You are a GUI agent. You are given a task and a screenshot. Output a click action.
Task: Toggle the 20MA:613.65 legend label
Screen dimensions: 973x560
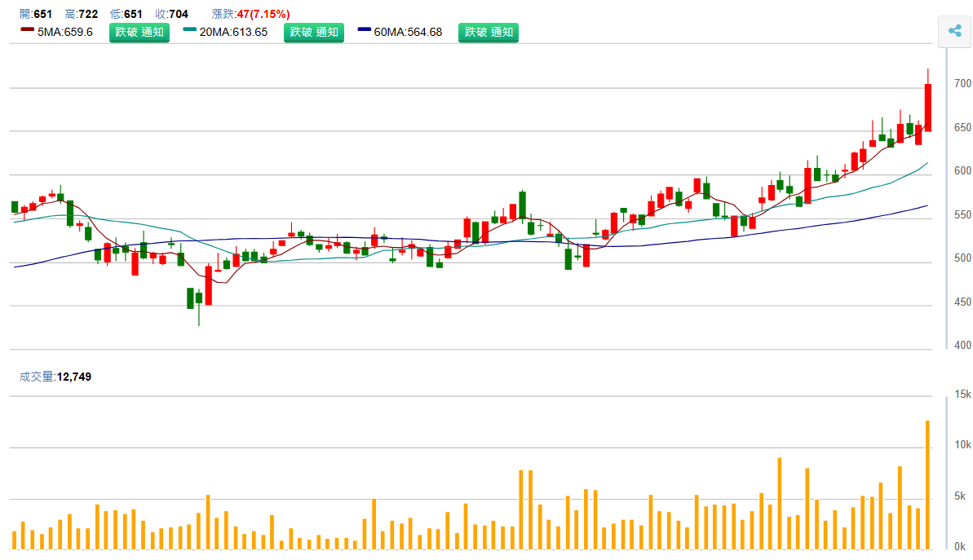[x=233, y=33]
